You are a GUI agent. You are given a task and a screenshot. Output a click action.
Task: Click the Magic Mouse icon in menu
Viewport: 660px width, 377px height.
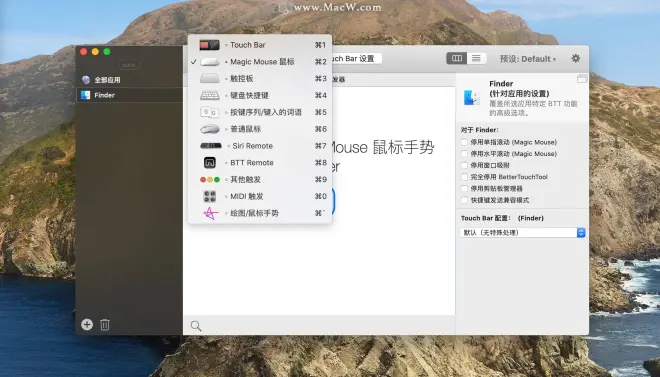tap(210, 62)
